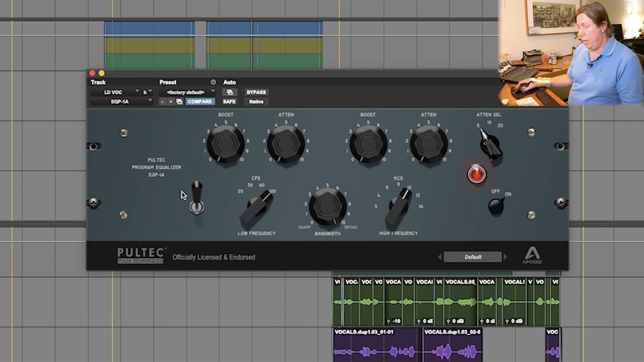Open the insert position 'h' dropdown
Screen dimensions: 644x362
coord(147,92)
